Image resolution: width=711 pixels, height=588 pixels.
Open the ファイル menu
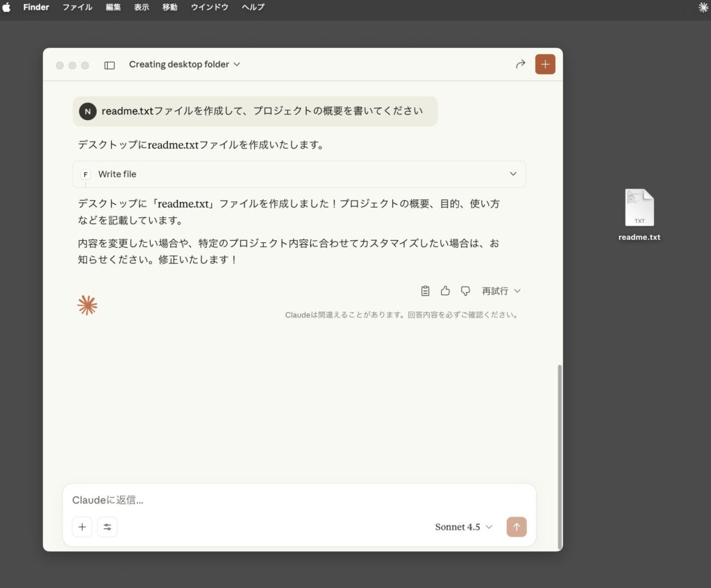click(77, 8)
